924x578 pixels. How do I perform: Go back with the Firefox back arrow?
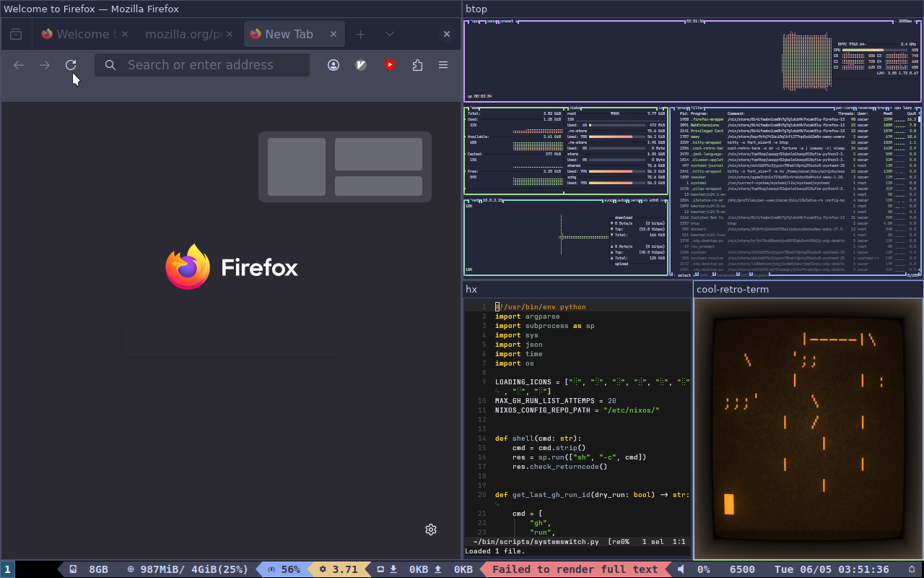[19, 65]
